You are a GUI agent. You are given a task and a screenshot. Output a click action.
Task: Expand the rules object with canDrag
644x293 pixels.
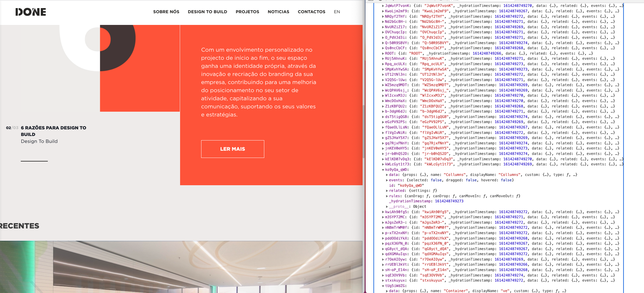(x=388, y=196)
